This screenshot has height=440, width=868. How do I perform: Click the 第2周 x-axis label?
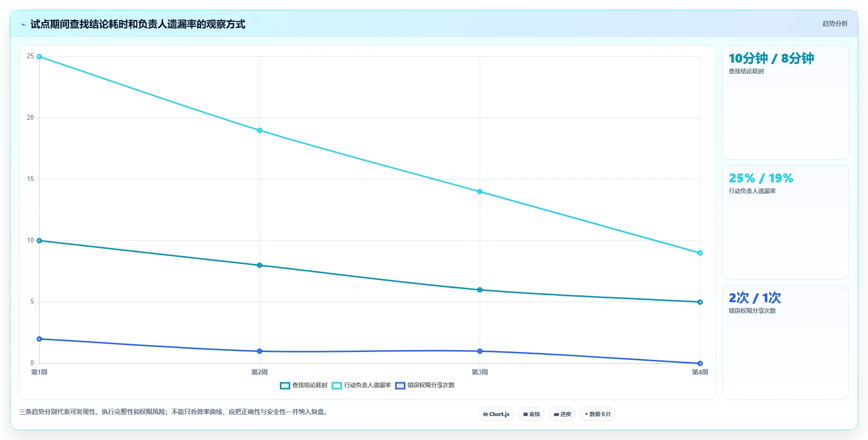[259, 372]
